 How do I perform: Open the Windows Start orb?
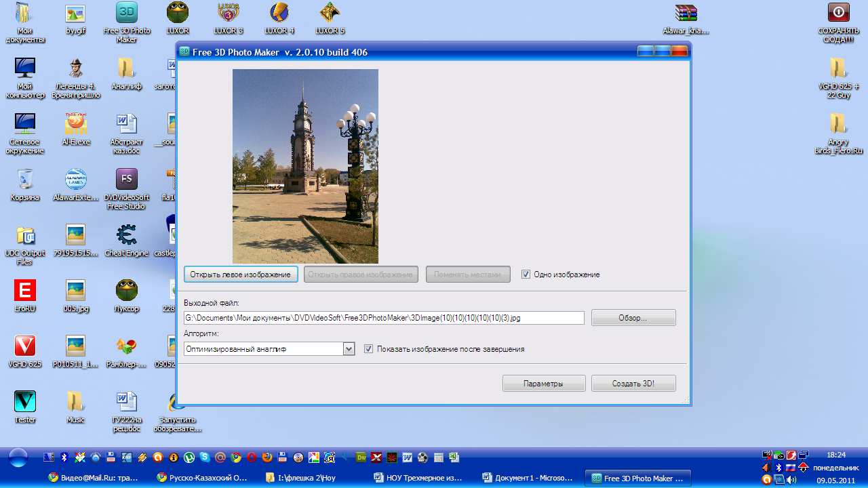click(18, 457)
